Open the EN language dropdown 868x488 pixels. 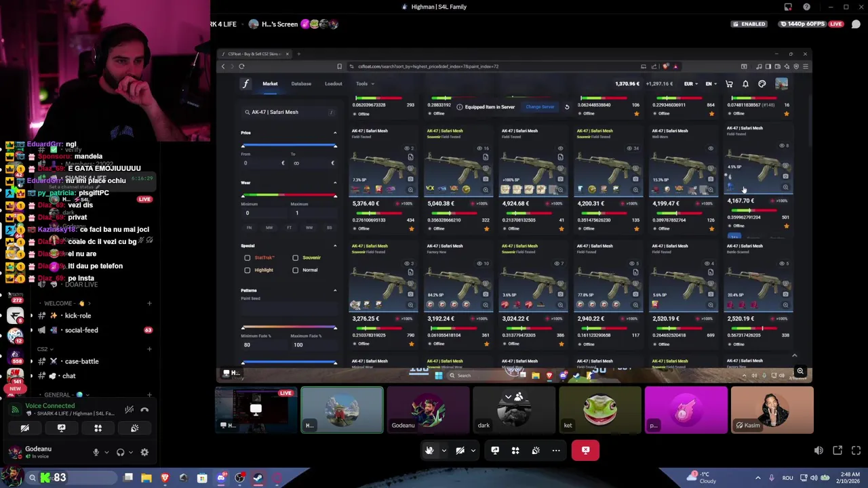click(711, 84)
